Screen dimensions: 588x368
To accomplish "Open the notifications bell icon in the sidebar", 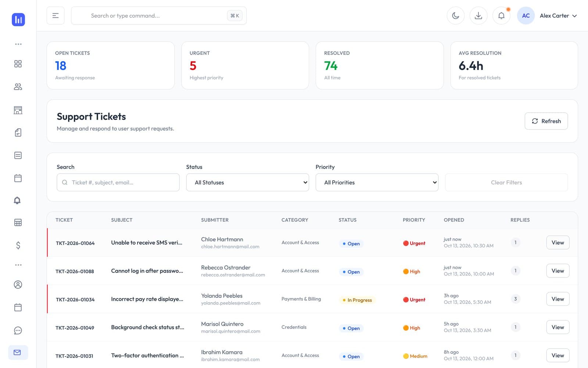I will coord(17,201).
